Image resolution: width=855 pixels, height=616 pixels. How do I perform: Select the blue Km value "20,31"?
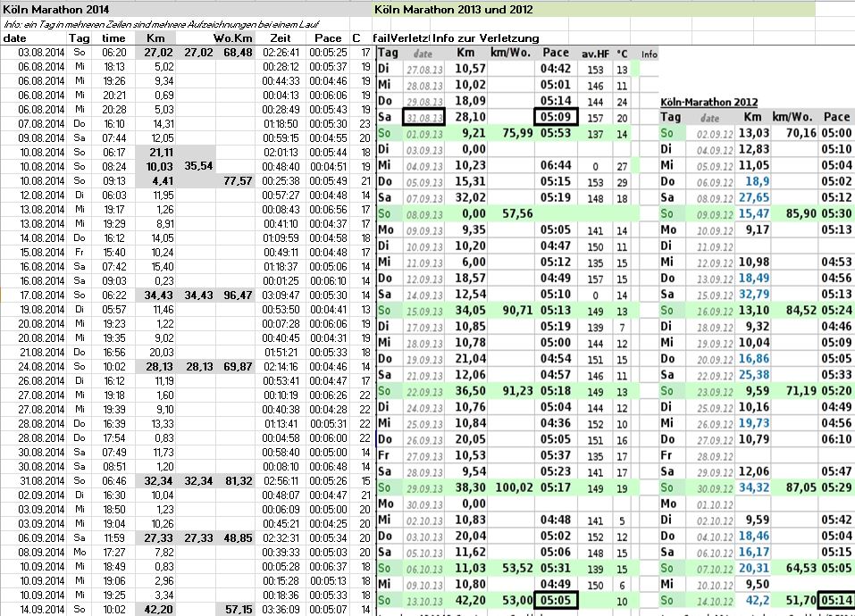point(754,568)
